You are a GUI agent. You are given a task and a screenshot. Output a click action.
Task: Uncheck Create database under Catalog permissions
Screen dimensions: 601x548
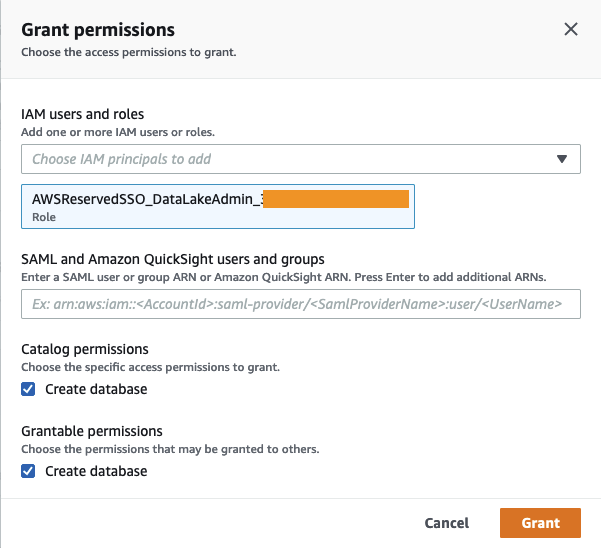[28, 389]
